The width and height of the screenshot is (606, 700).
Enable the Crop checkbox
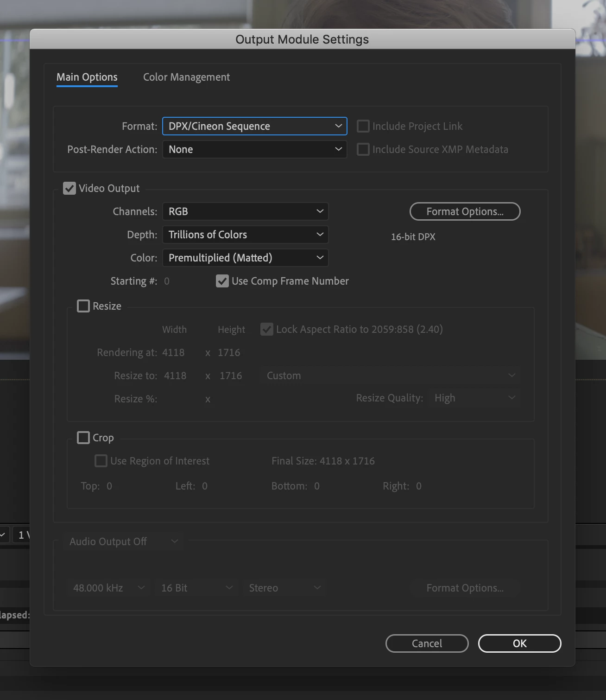click(x=83, y=438)
